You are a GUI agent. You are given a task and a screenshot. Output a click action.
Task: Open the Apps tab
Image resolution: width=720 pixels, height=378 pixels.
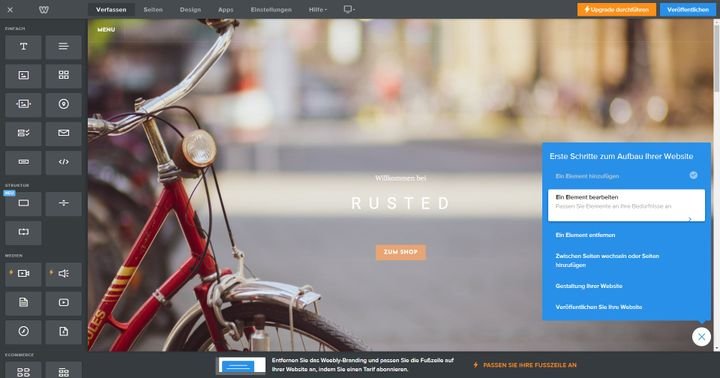coord(225,10)
